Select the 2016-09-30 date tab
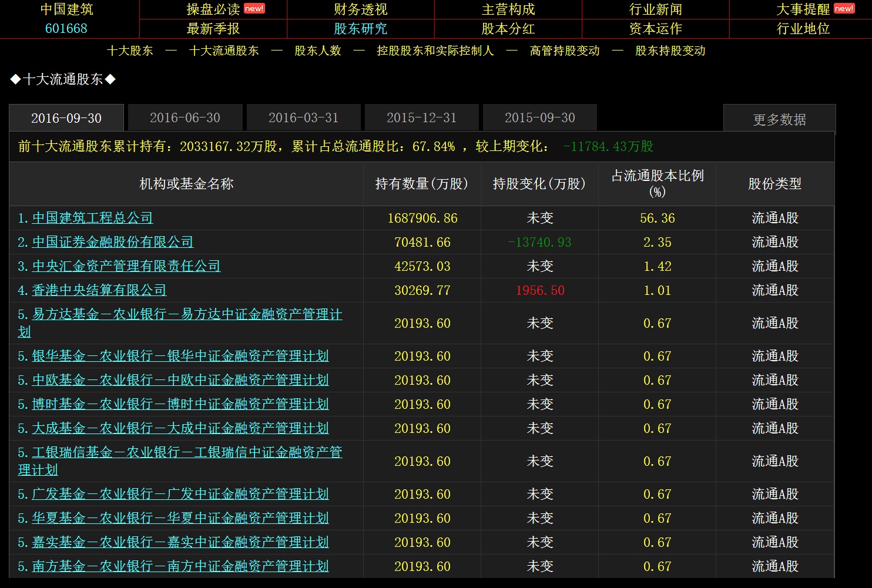Screen dimensions: 872x588 (x=66, y=118)
